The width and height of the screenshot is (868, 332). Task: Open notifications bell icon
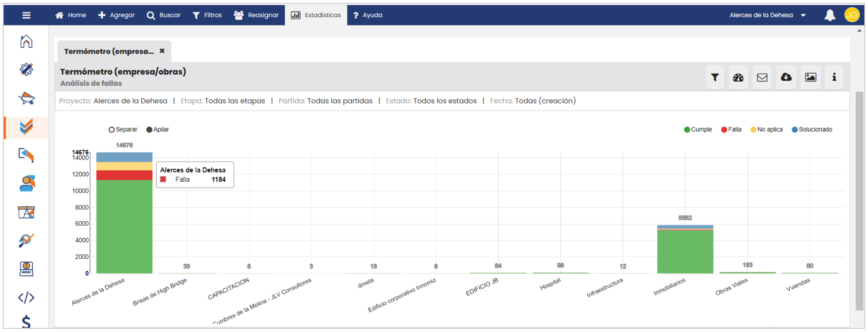830,15
